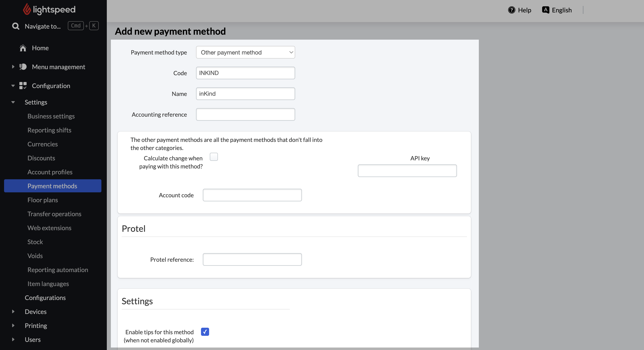Click the K shortcut key badge
Screen dimensions: 644x350
click(x=94, y=25)
